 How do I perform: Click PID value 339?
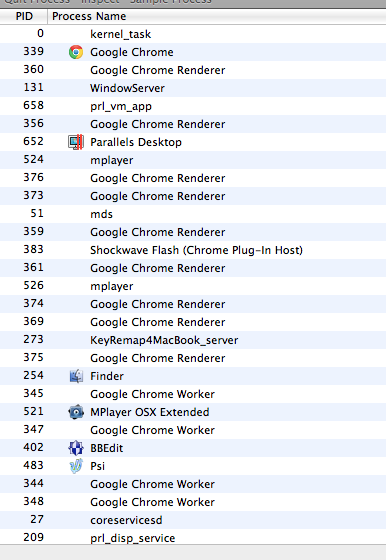click(x=34, y=51)
